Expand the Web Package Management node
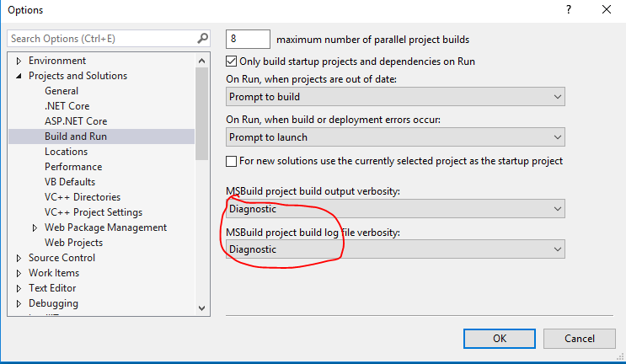This screenshot has width=626, height=364. [x=35, y=227]
